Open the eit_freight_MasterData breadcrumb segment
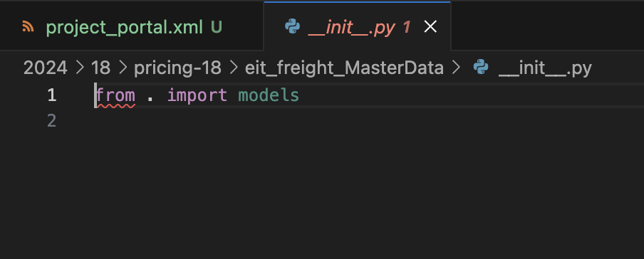 pyautogui.click(x=344, y=68)
